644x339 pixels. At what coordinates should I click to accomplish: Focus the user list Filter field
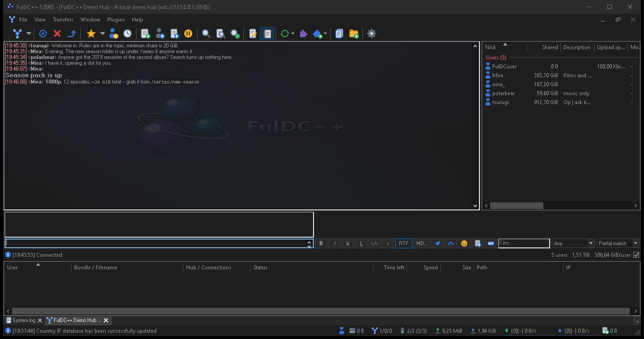pos(524,243)
